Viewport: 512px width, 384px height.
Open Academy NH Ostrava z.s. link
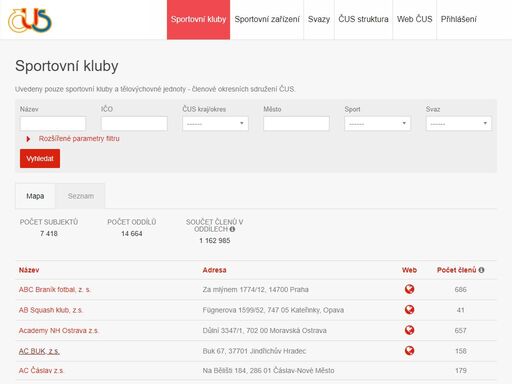click(59, 331)
